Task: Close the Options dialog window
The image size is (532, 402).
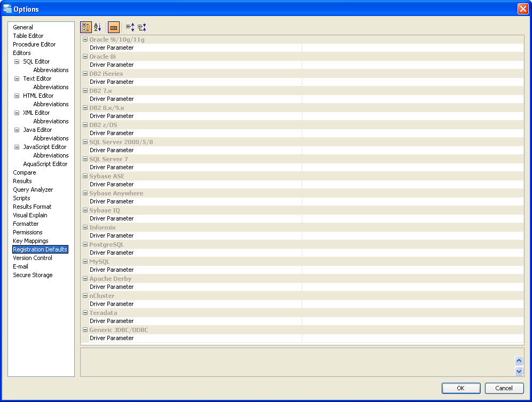Action: click(x=523, y=9)
